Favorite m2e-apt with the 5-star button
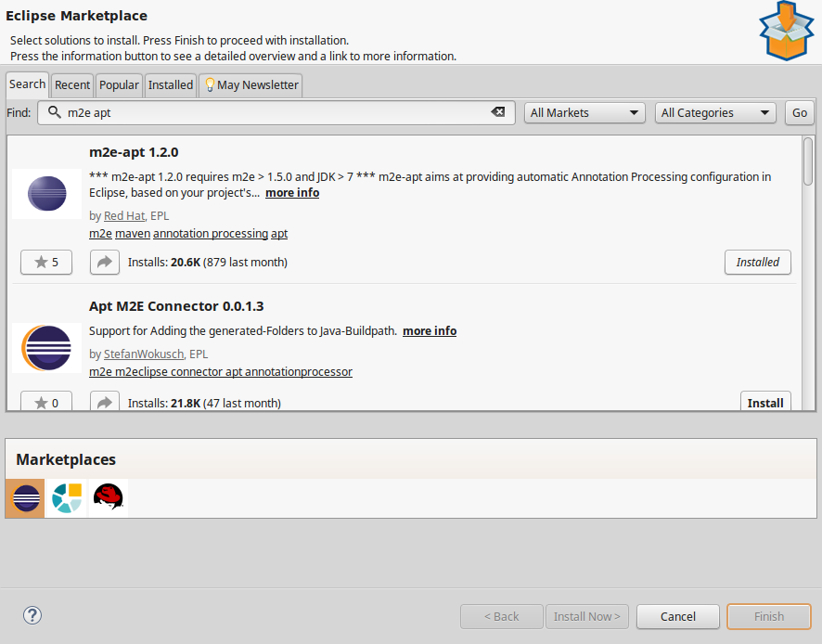Screen dimensions: 822x644 click(x=46, y=262)
